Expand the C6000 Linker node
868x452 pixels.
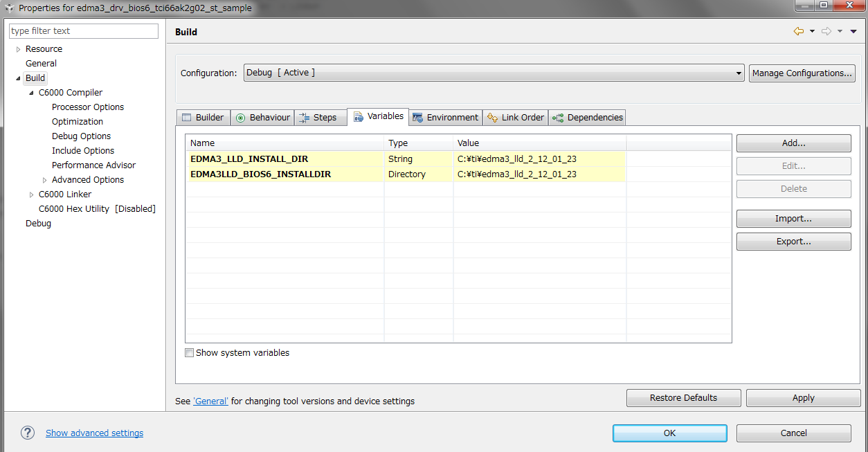click(31, 195)
